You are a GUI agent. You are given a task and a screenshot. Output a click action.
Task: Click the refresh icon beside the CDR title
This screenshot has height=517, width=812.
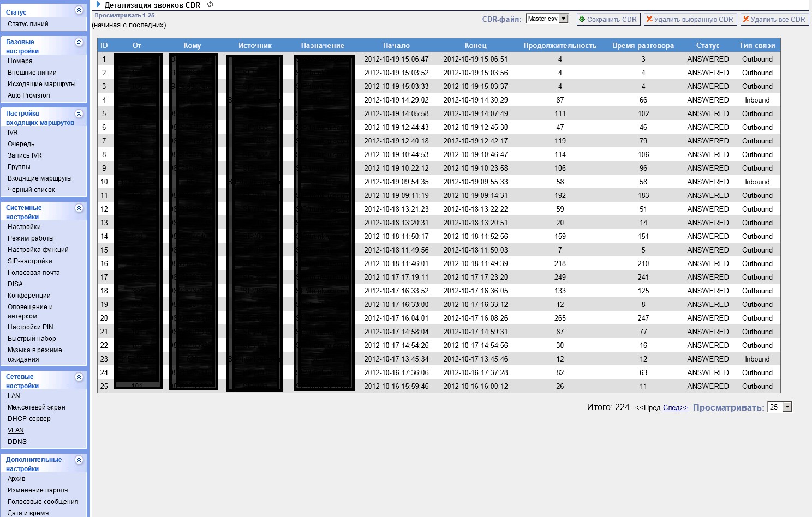(210, 4)
